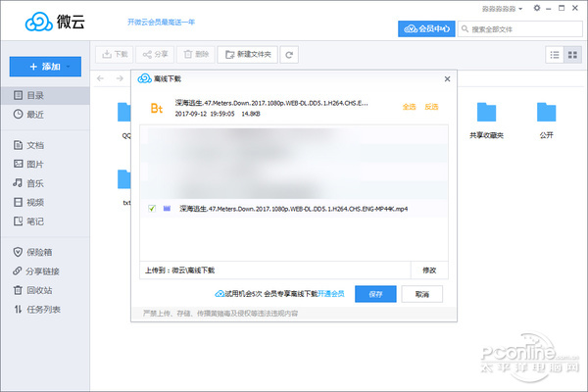Open the 公开 folder
Image resolution: width=588 pixels, height=392 pixels.
pos(547,120)
